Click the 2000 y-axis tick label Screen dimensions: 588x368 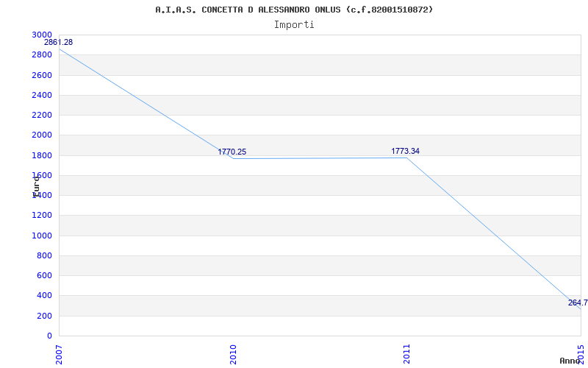(x=42, y=135)
